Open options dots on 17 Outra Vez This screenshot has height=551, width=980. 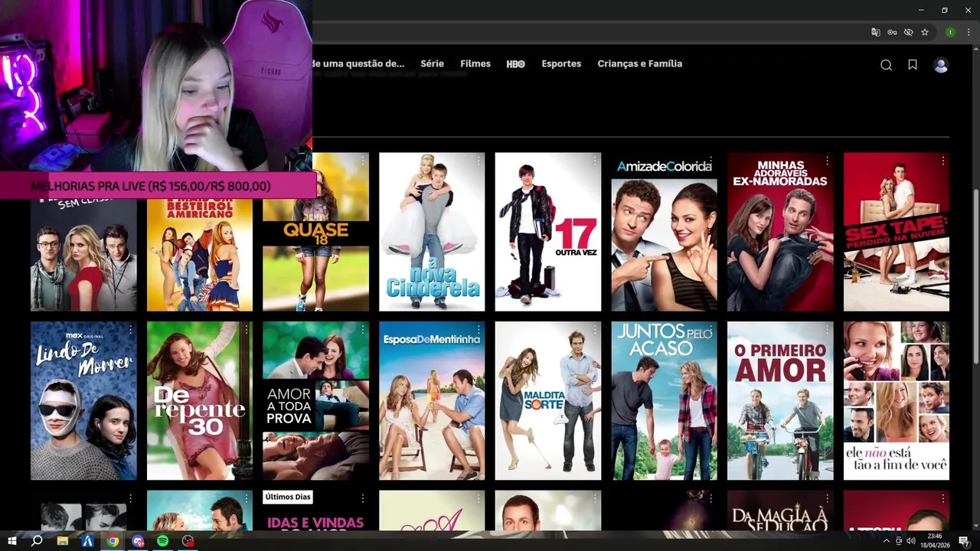(595, 161)
